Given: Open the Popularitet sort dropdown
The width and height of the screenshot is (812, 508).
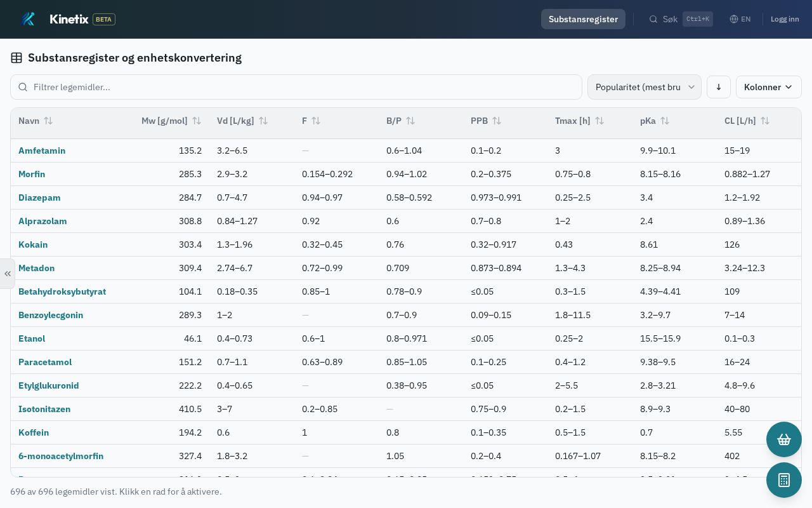Looking at the screenshot, I should coord(645,87).
